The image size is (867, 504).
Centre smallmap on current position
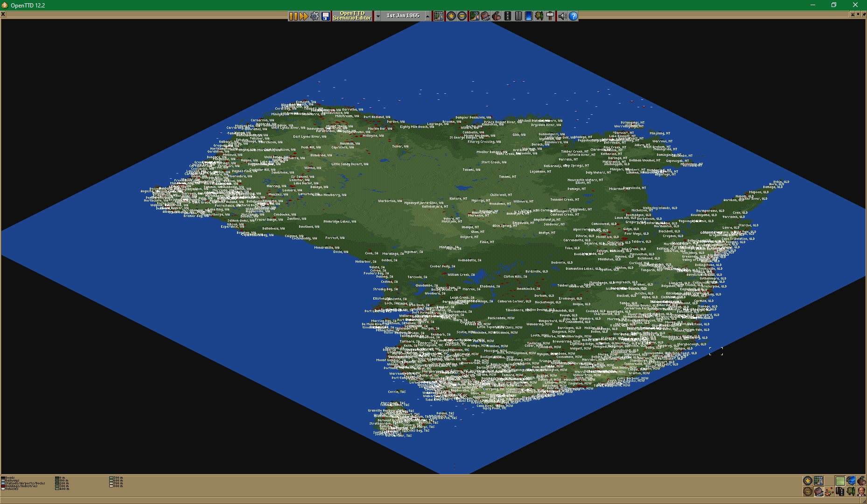point(818,481)
